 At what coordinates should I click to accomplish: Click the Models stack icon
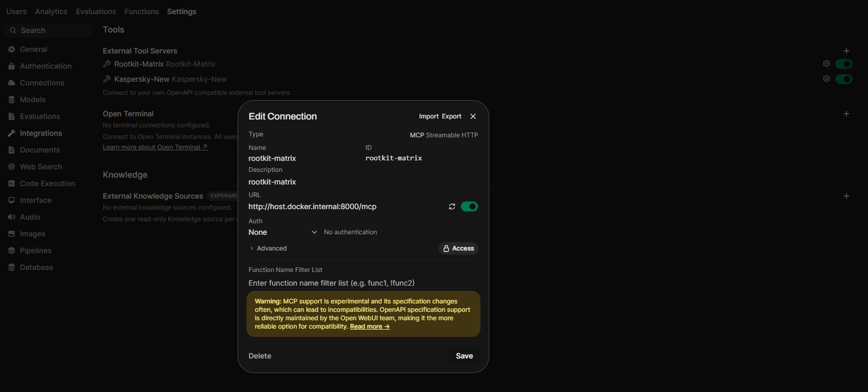pyautogui.click(x=12, y=100)
